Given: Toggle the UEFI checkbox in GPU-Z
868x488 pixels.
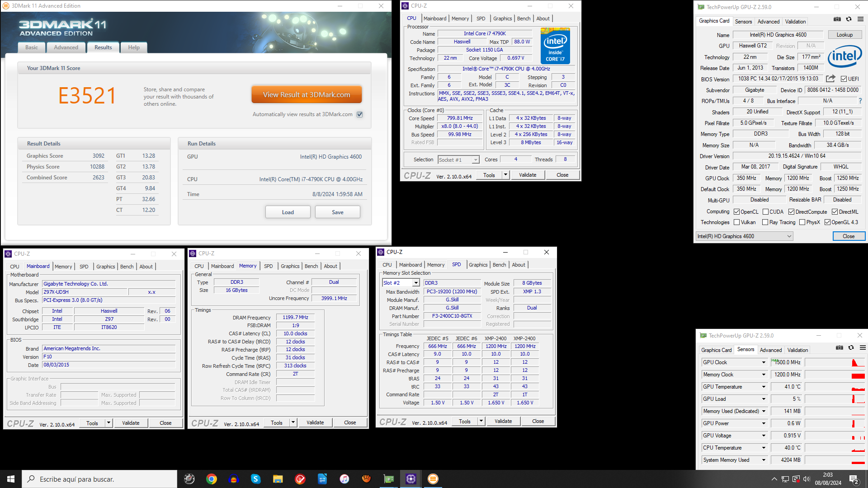Looking at the screenshot, I should [x=844, y=79].
